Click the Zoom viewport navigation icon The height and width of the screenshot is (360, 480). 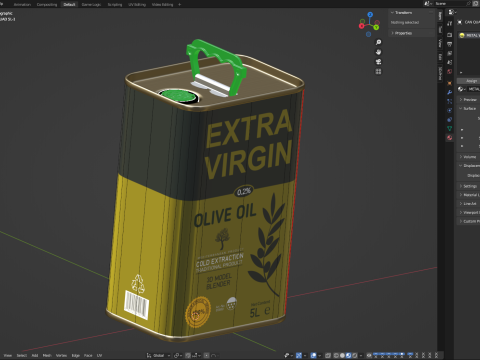[378, 42]
